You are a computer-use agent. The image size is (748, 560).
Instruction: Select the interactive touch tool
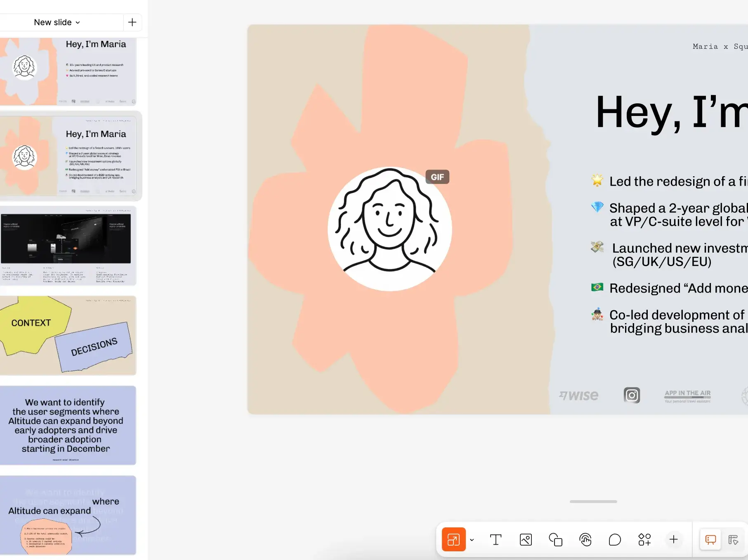pyautogui.click(x=585, y=539)
